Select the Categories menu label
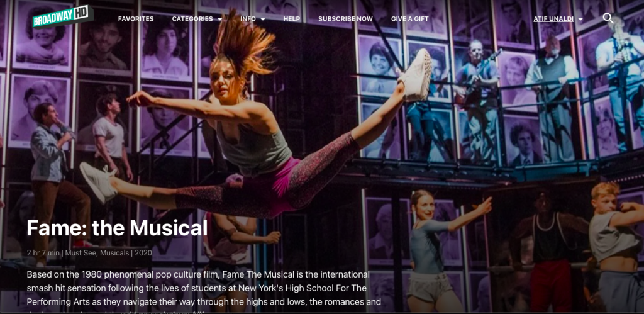This screenshot has height=314, width=644. click(192, 19)
